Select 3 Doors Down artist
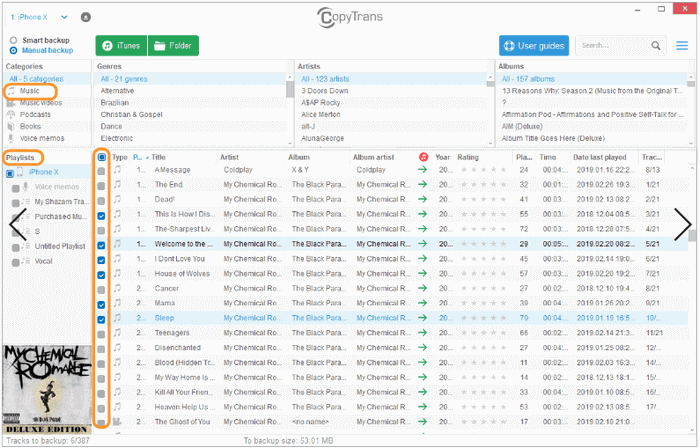This screenshot has width=700, height=448. [x=325, y=91]
